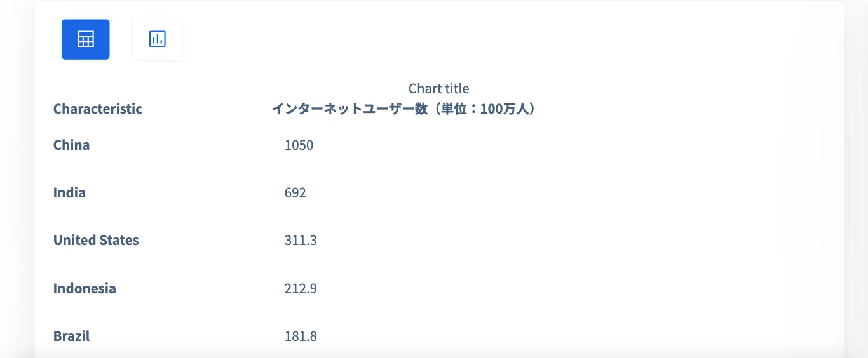Select the 181.8 value for Brazil
The image size is (868, 358).
301,336
